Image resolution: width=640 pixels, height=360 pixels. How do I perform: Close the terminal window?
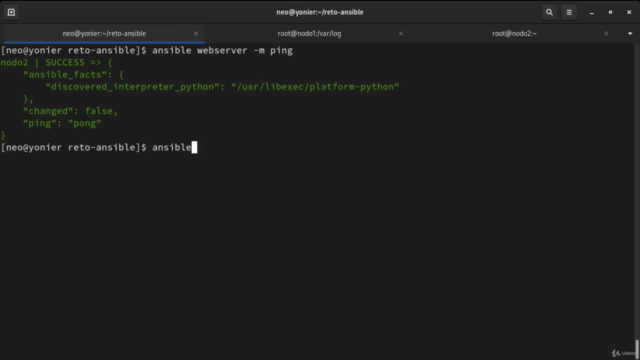click(629, 12)
